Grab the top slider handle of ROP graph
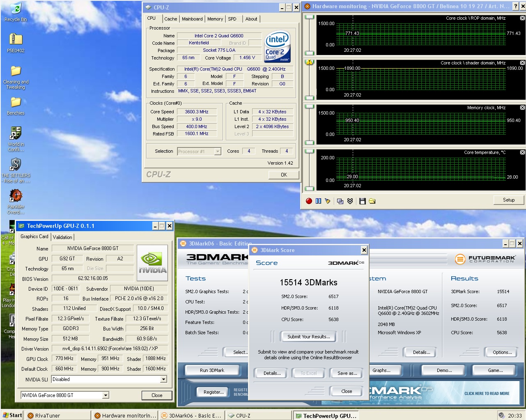The height and width of the screenshot is (420, 526). pyautogui.click(x=310, y=17)
